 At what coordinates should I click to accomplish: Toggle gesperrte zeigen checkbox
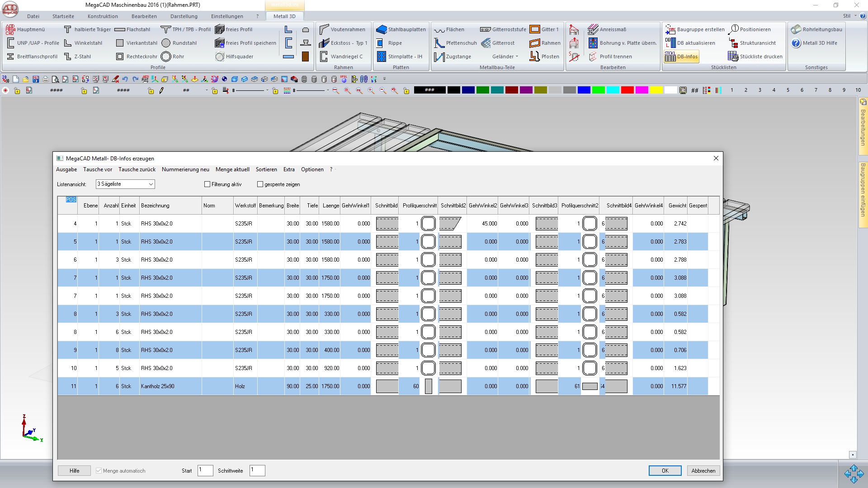(260, 184)
